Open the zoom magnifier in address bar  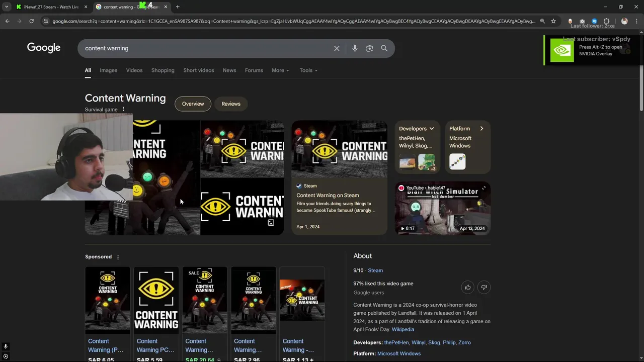[x=542, y=21]
